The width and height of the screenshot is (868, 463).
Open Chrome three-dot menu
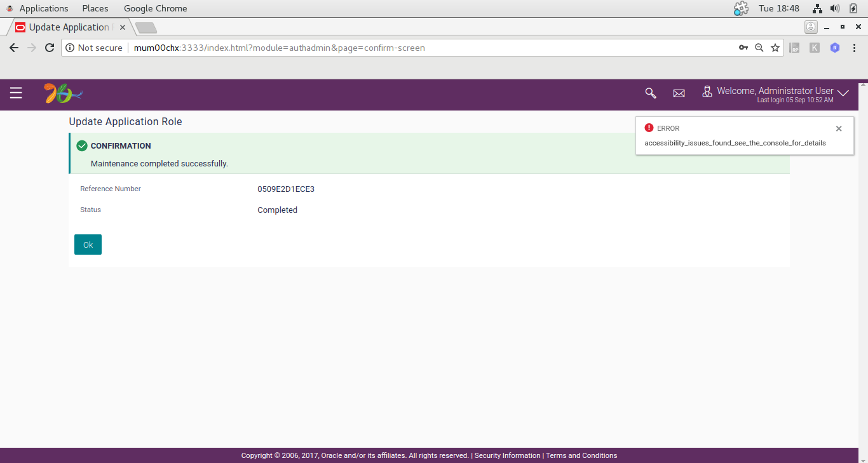[855, 48]
